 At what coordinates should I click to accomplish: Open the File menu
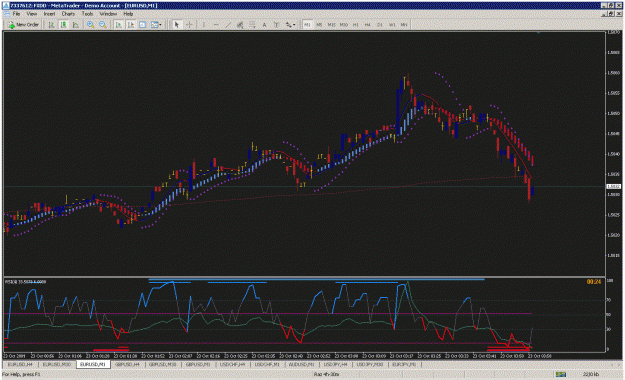[x=16, y=14]
